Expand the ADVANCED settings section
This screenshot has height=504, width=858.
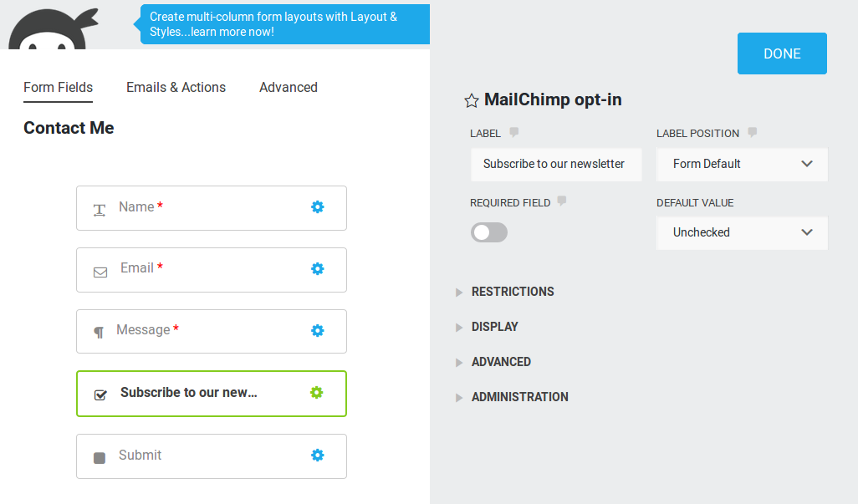493,362
